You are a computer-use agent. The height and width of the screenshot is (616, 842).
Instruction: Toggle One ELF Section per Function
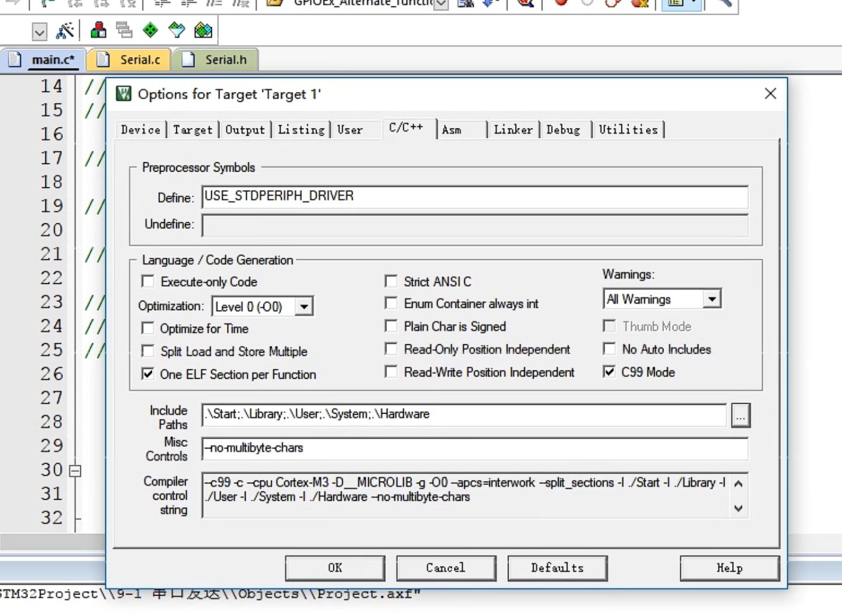(148, 374)
